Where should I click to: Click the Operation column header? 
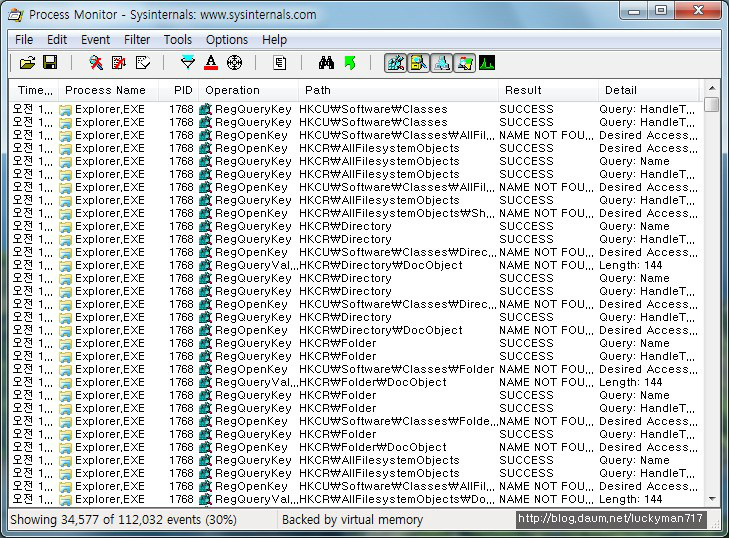(248, 90)
